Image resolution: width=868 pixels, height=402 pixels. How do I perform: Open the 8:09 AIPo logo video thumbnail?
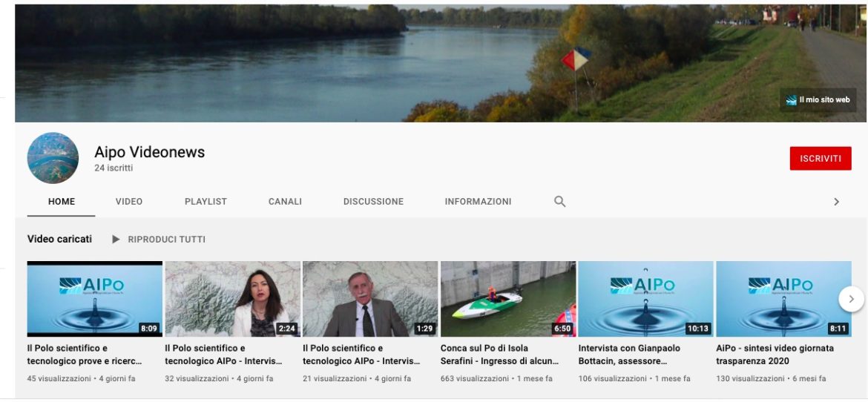[x=95, y=299]
